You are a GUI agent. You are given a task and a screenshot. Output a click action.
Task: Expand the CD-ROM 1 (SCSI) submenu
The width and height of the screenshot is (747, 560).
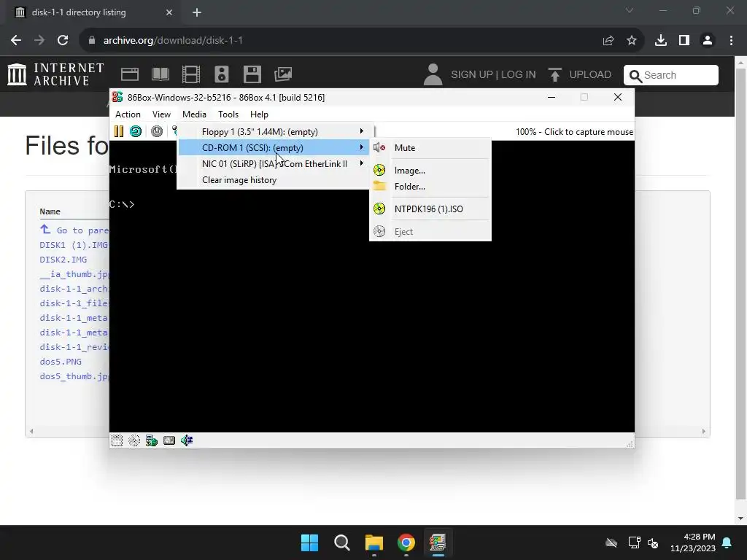[274, 147]
